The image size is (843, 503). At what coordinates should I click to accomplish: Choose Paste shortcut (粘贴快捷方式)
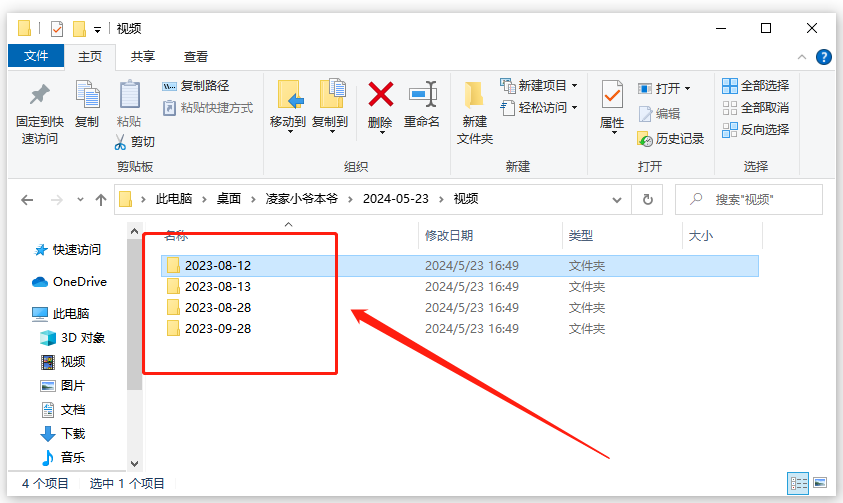pyautogui.click(x=208, y=107)
